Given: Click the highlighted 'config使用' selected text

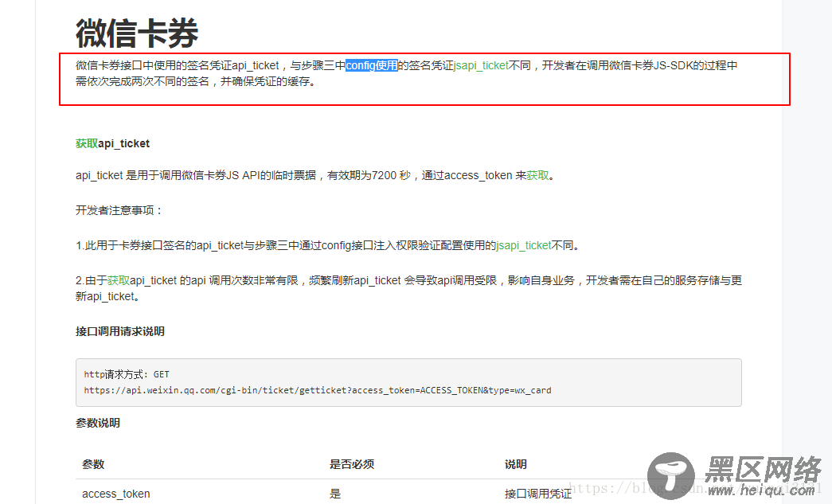Looking at the screenshot, I should (372, 66).
